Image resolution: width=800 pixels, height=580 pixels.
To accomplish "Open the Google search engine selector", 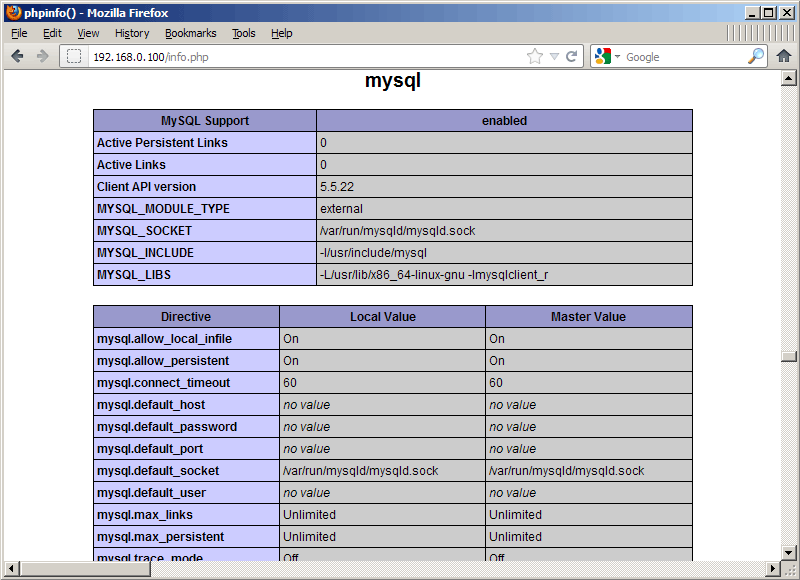I will [x=607, y=56].
